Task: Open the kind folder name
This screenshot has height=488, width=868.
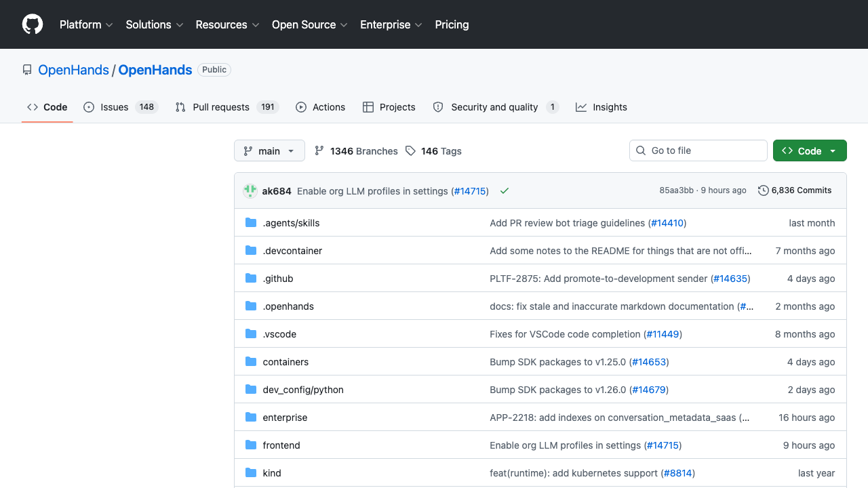Action: point(272,473)
